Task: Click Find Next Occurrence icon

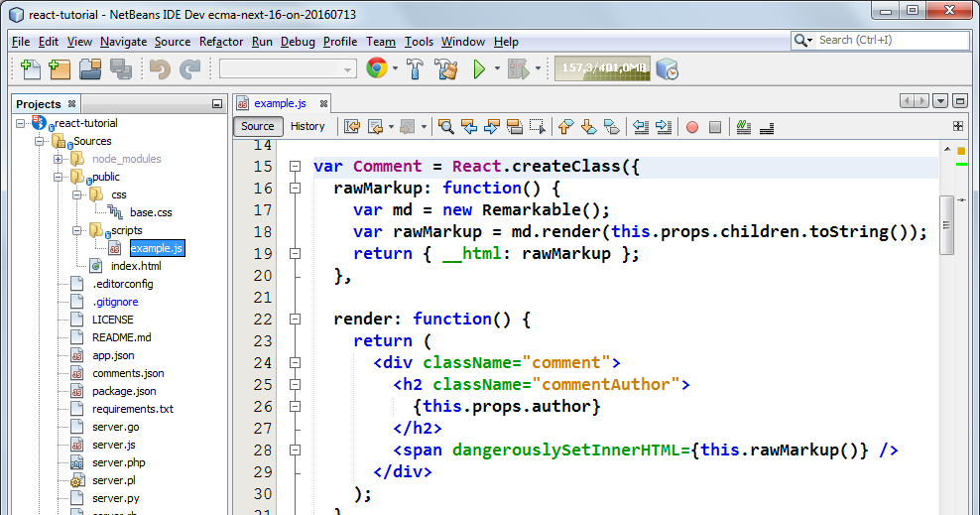Action: click(492, 127)
